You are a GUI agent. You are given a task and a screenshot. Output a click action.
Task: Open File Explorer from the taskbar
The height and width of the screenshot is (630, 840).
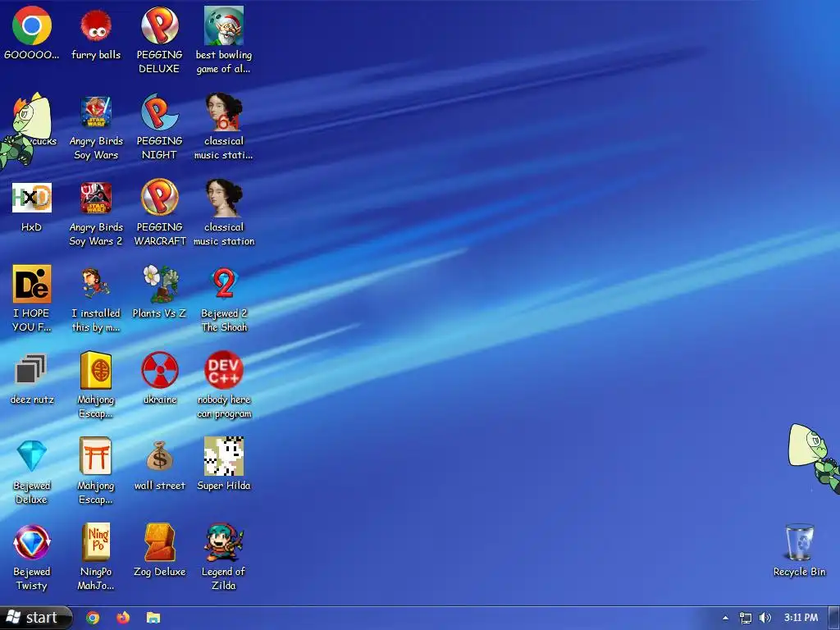(x=153, y=618)
